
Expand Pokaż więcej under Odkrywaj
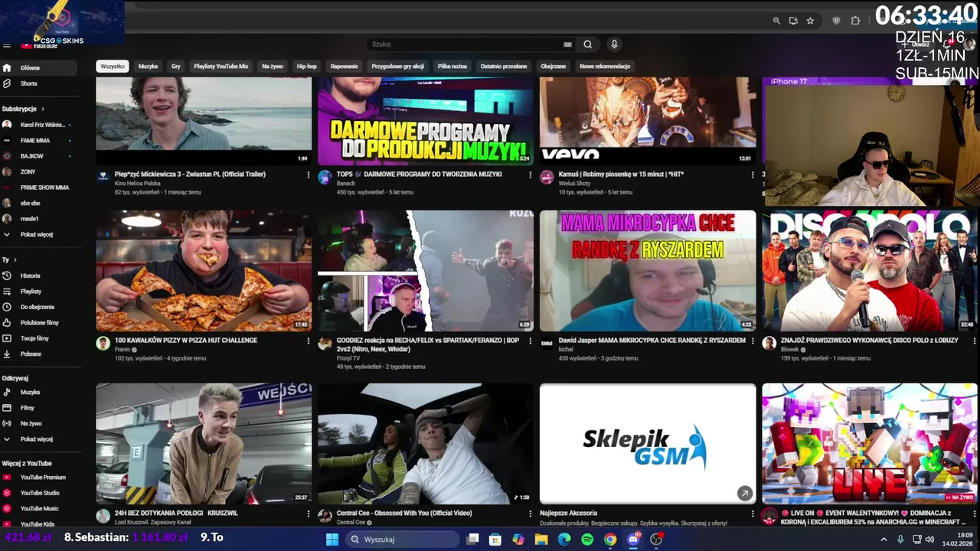coord(38,439)
